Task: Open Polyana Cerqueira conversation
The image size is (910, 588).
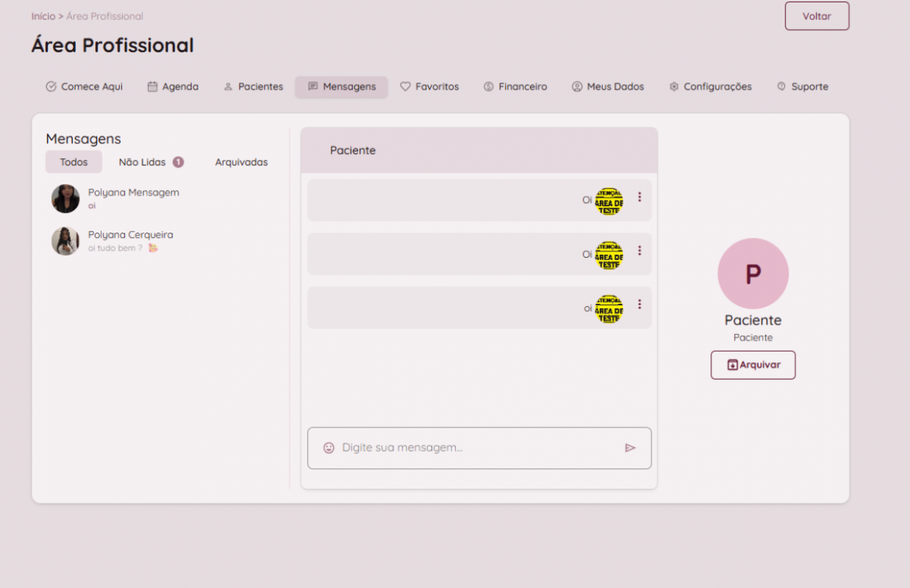Action: pos(129,241)
